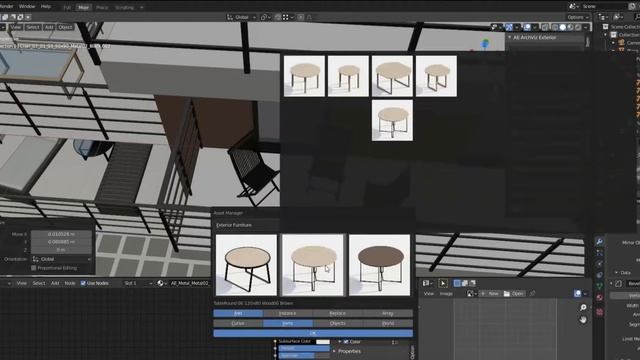This screenshot has width=640, height=360.
Task: Click the Scene Collection icon in outliner
Action: tap(606, 27)
